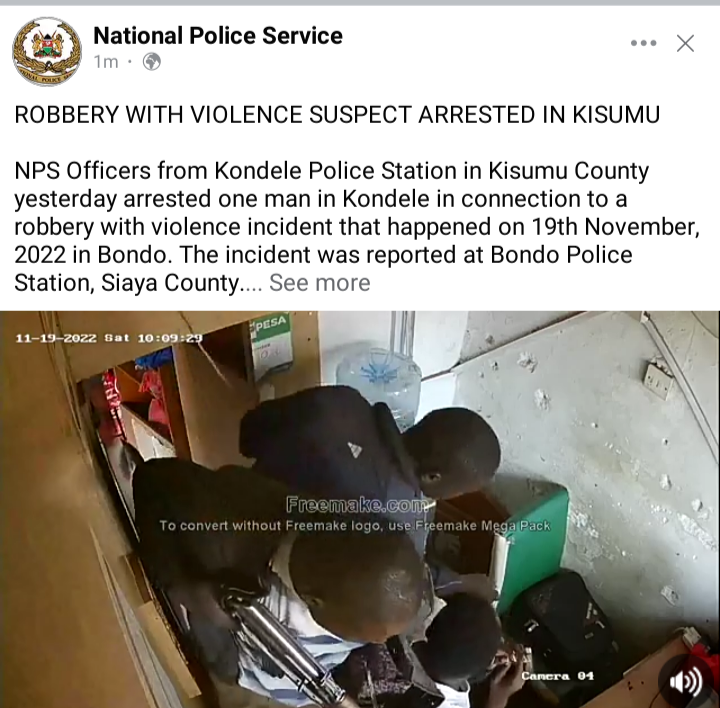Dismiss the post with the X icon

(x=685, y=44)
